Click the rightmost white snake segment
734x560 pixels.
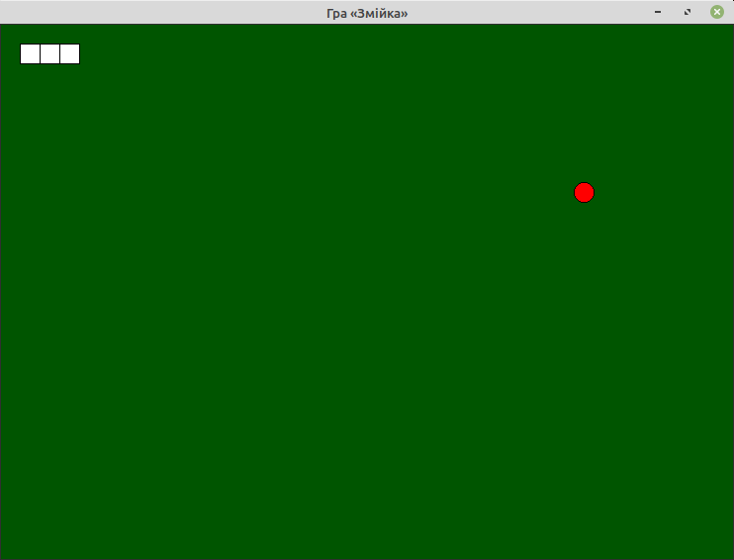tap(70, 53)
